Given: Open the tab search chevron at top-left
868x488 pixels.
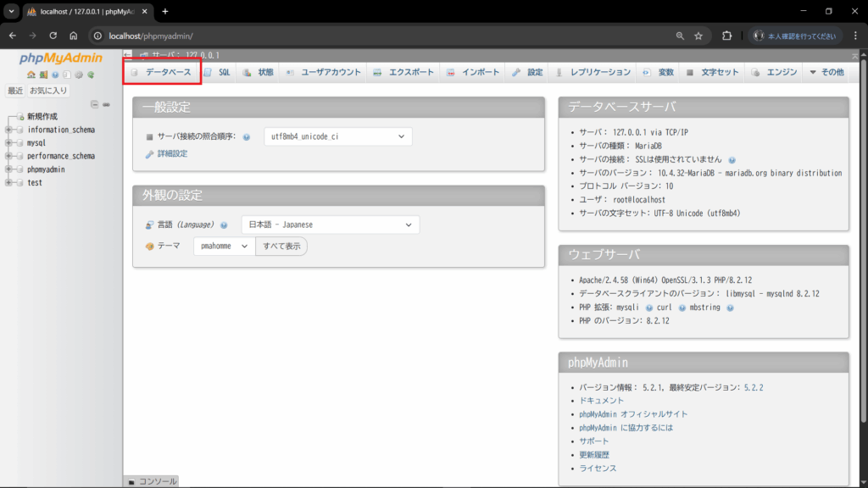Looking at the screenshot, I should (11, 11).
